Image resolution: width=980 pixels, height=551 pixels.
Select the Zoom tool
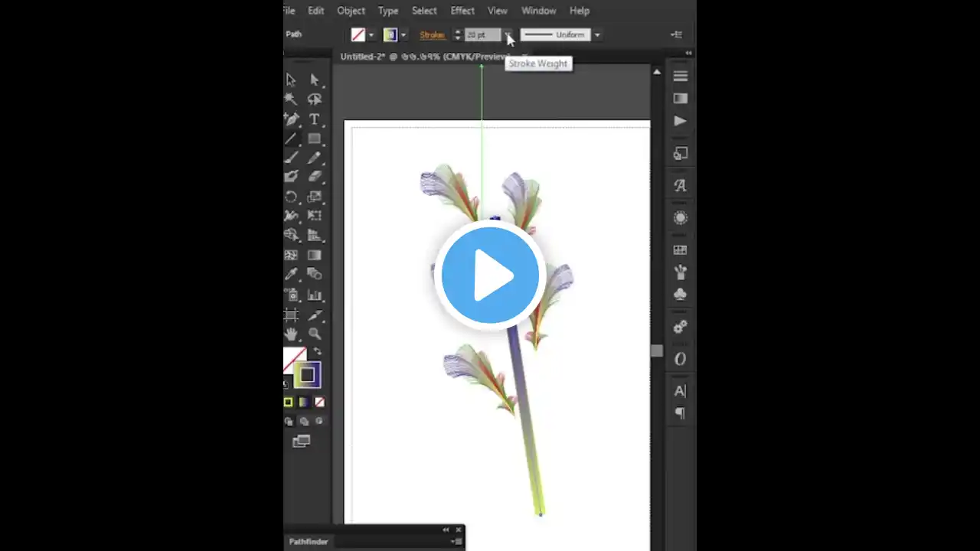[314, 334]
